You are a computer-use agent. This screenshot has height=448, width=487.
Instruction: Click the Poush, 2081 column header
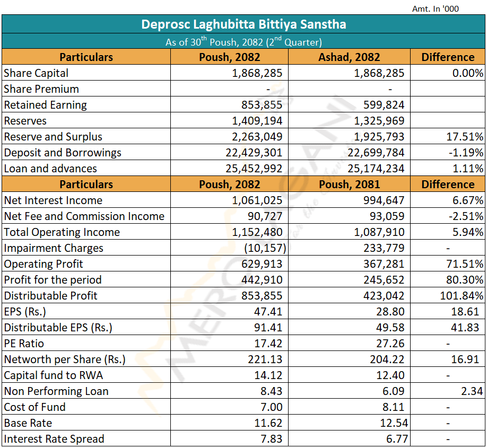coord(349,185)
